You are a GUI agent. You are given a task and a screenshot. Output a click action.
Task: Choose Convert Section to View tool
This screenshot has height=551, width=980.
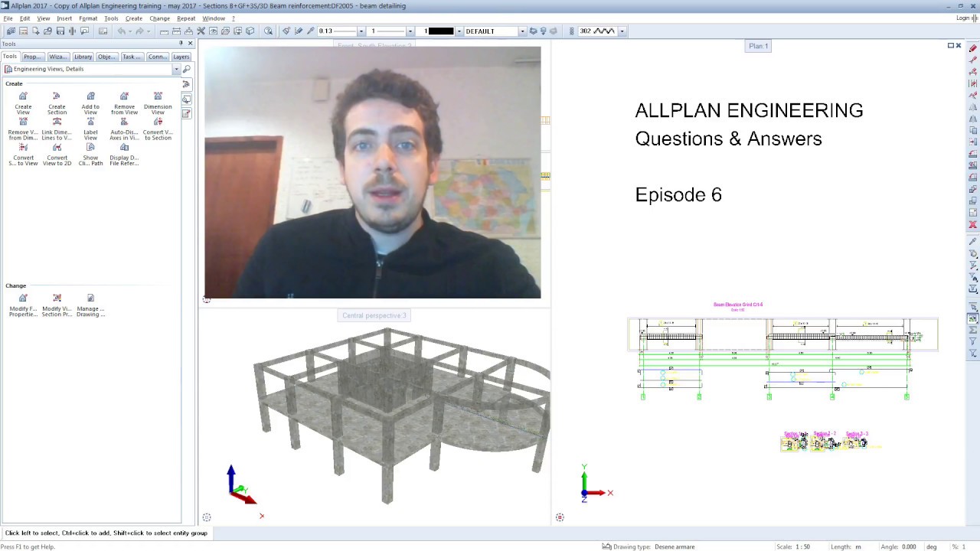(x=23, y=155)
